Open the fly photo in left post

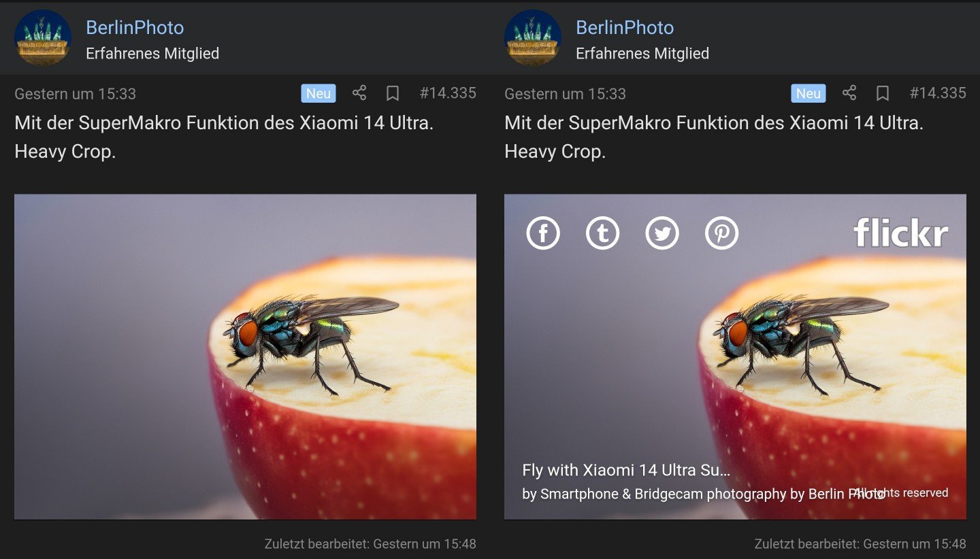245,356
